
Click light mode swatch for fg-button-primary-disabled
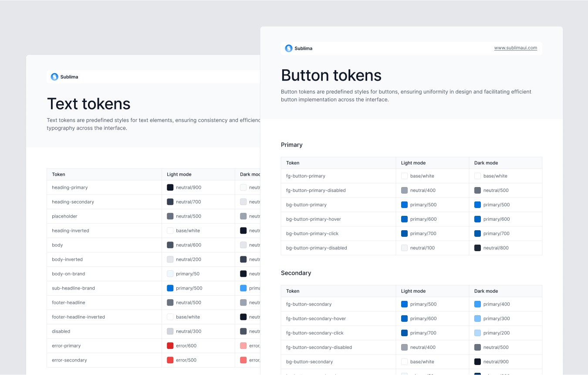pyautogui.click(x=404, y=191)
